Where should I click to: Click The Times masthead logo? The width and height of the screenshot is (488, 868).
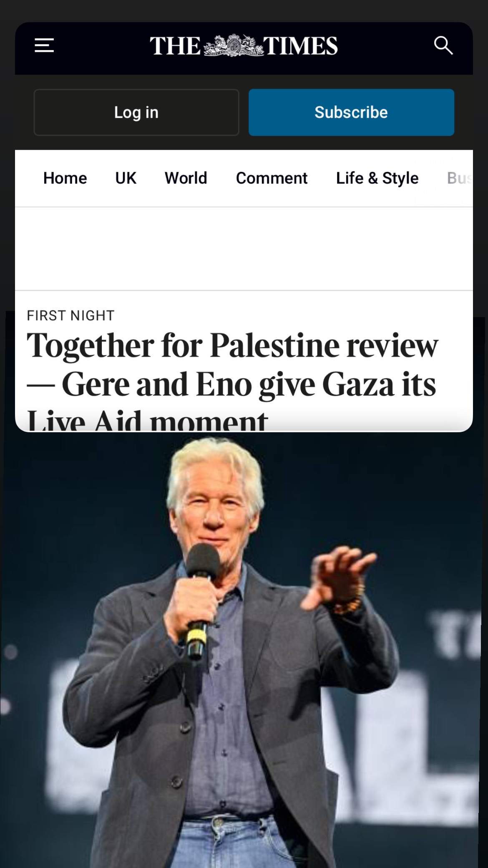[244, 45]
